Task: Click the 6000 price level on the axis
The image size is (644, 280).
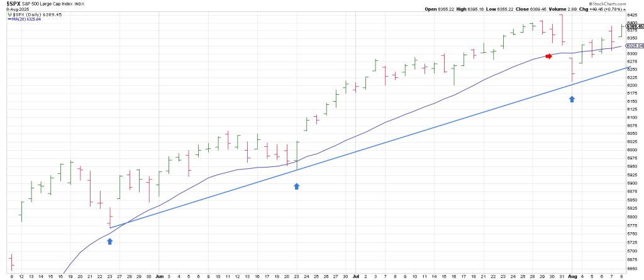Action: click(x=631, y=150)
